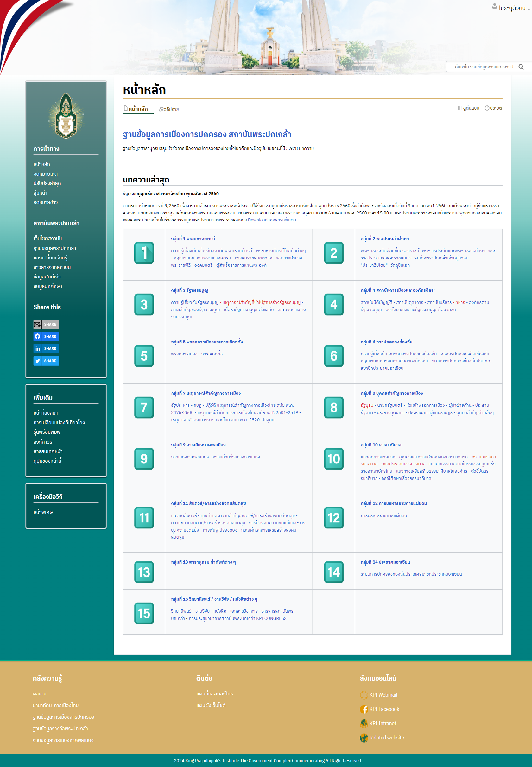532x767 pixels.
Task: Open สุ่มหน้า random page in sidebar
Action: coord(40,193)
